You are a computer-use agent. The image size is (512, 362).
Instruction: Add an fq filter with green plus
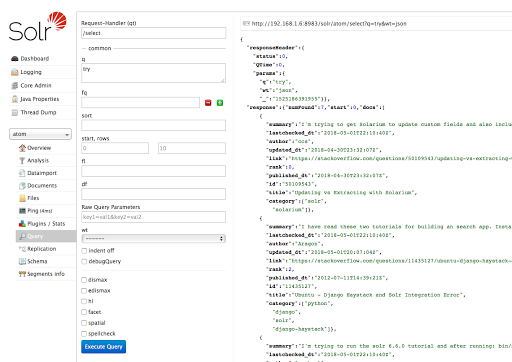(220, 103)
